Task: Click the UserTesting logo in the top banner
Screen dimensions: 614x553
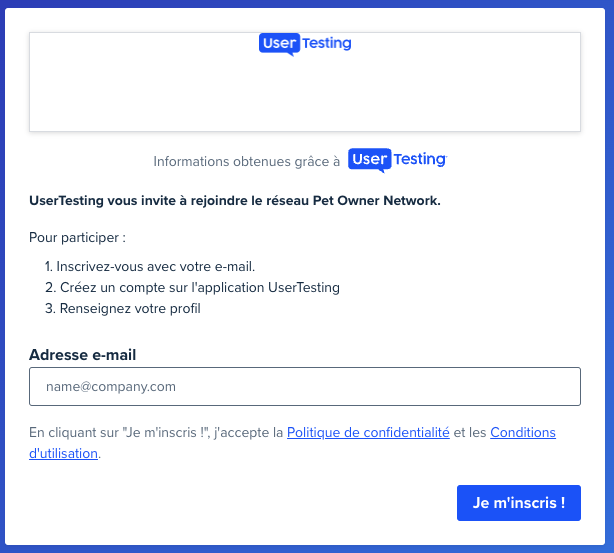Action: pos(305,44)
